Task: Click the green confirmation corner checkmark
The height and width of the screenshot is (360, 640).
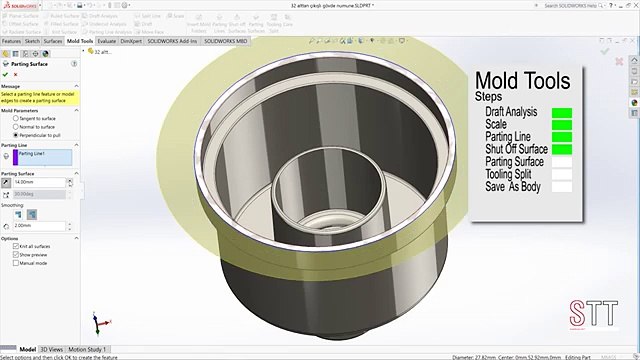Action: [605, 51]
